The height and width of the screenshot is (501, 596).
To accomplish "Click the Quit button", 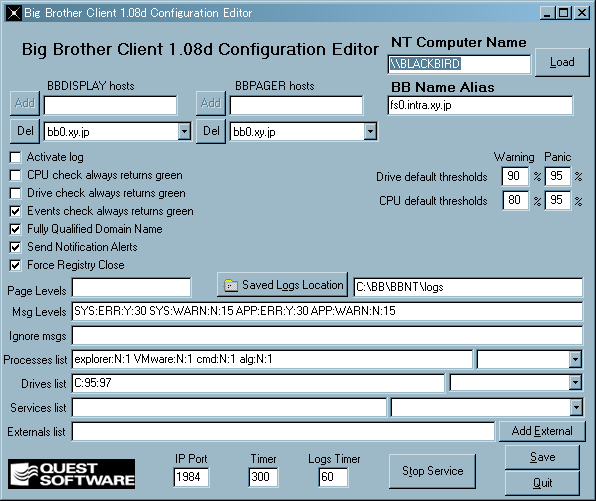I will click(x=542, y=483).
